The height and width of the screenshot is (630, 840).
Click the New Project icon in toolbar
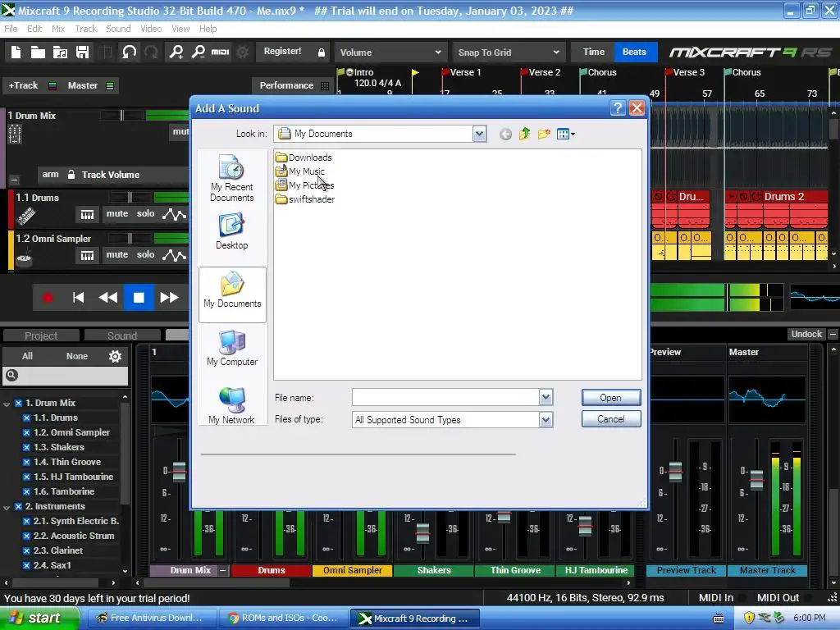pyautogui.click(x=16, y=52)
